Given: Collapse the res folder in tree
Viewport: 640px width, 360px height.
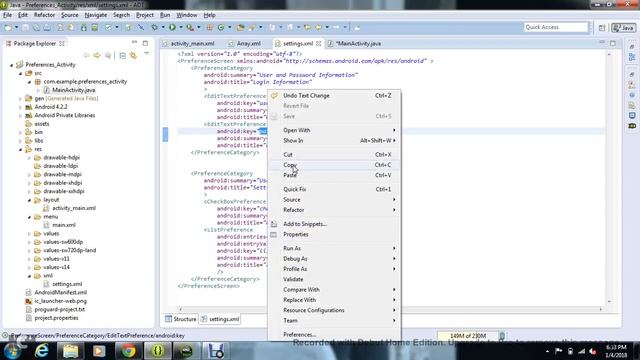Looking at the screenshot, I should pyautogui.click(x=20, y=149).
